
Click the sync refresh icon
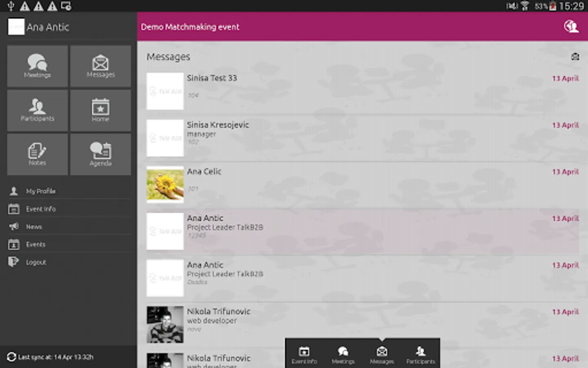pyautogui.click(x=12, y=357)
